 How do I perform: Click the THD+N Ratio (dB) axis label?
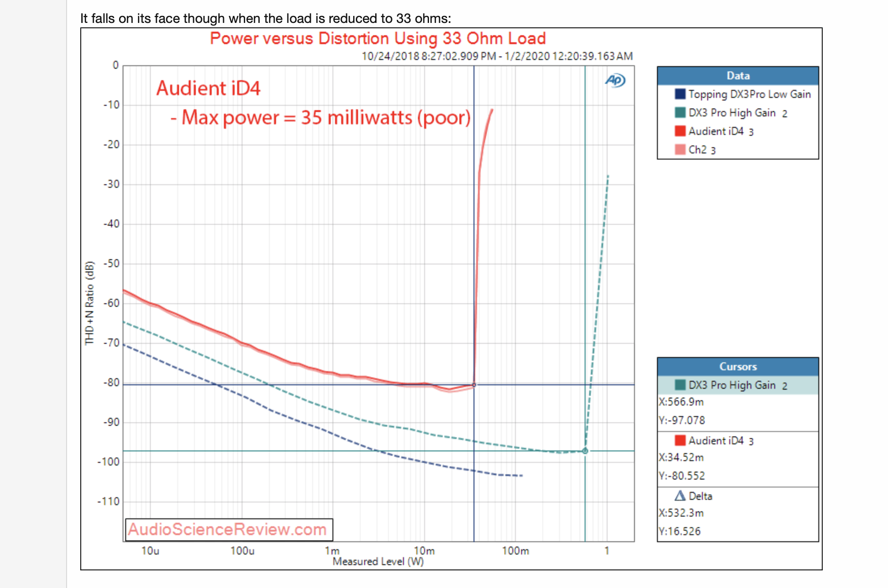point(90,303)
